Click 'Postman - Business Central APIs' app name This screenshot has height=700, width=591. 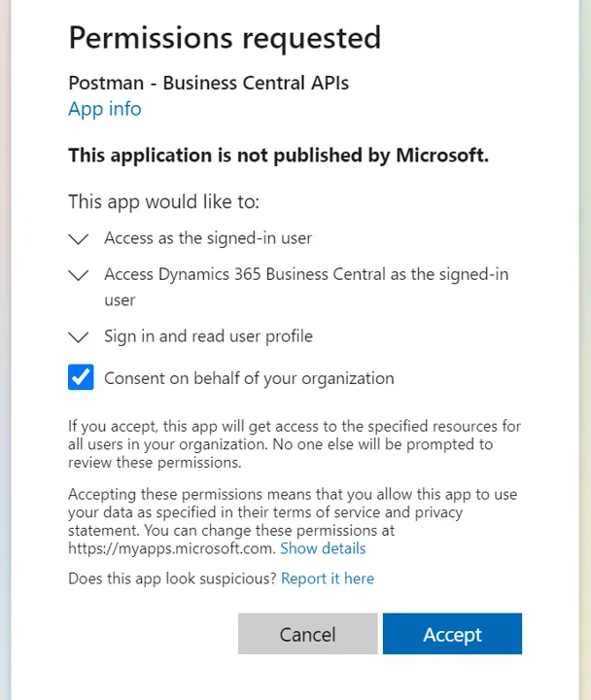pos(208,83)
